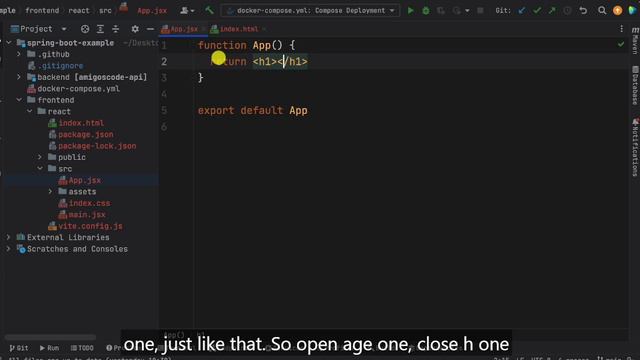Select package.json in project tree
Image resolution: width=640 pixels, height=360 pixels.
86,134
